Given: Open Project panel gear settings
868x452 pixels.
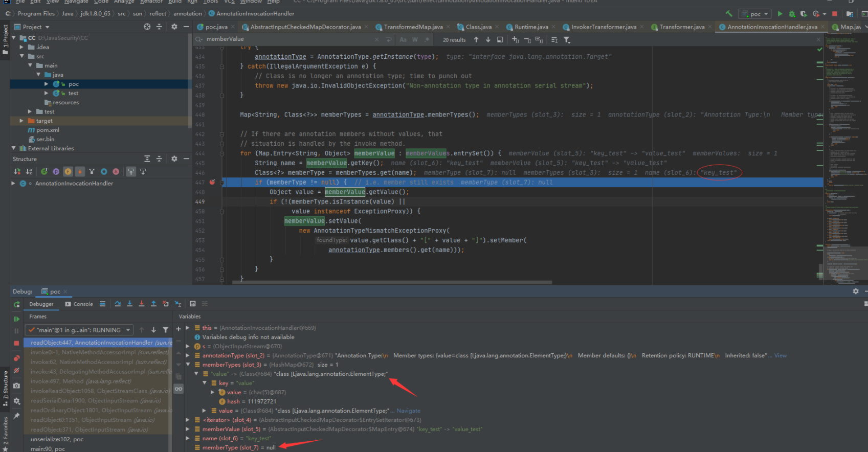Looking at the screenshot, I should 174,27.
